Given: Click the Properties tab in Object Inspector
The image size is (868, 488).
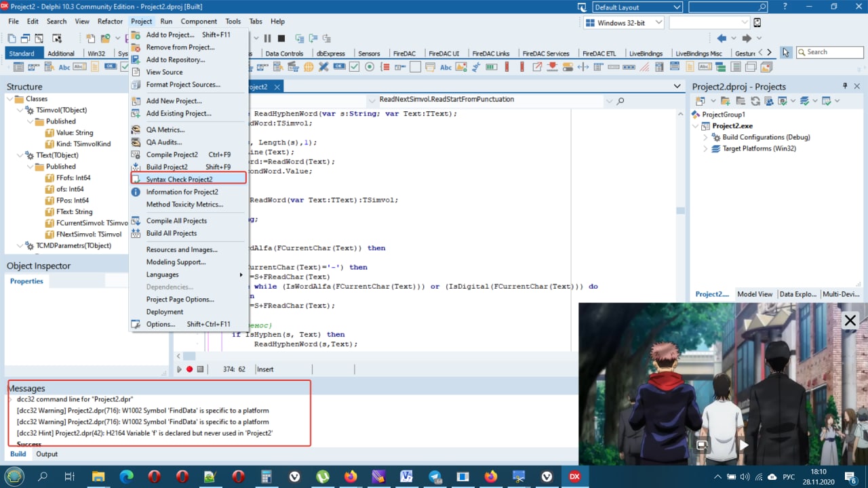Looking at the screenshot, I should pos(26,281).
